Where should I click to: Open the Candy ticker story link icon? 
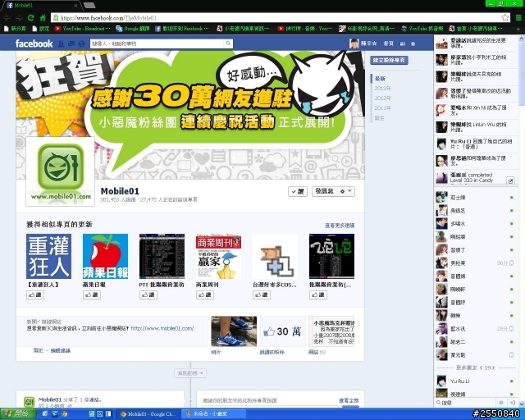510,180
